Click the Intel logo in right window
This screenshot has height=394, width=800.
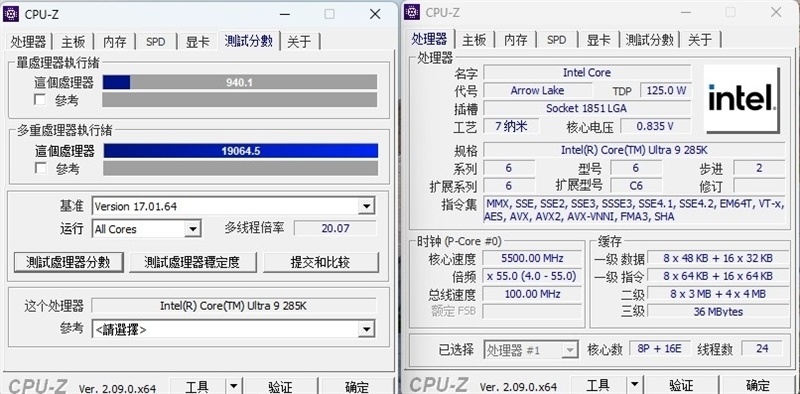(x=742, y=98)
